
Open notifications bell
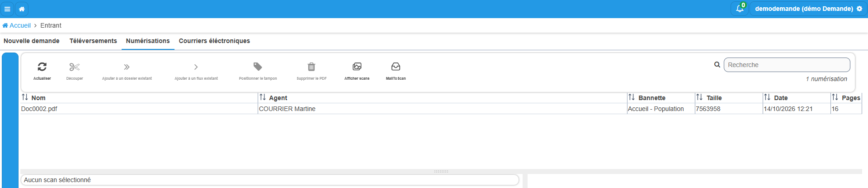pos(740,9)
